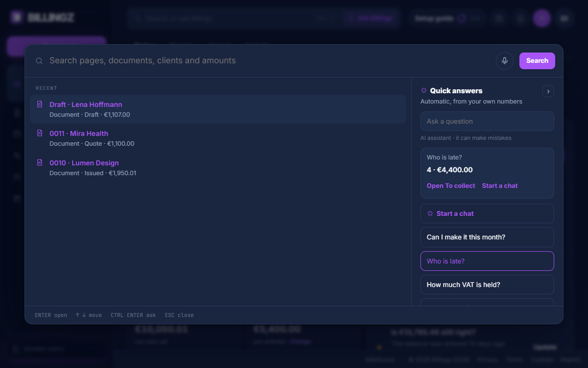Click the 4 · €4,400.00 late amount

pyautogui.click(x=450, y=170)
